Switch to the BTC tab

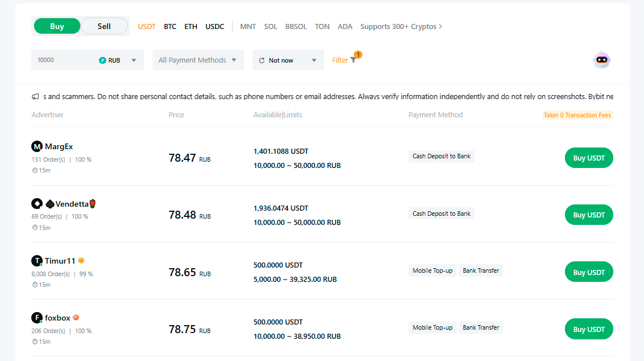point(170,26)
